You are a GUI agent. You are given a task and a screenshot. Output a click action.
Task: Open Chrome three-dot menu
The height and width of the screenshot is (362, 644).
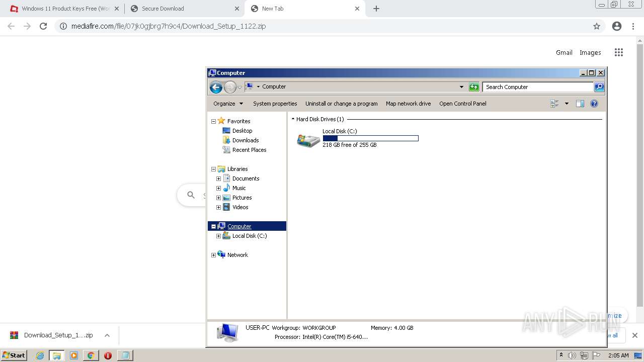pos(633,26)
